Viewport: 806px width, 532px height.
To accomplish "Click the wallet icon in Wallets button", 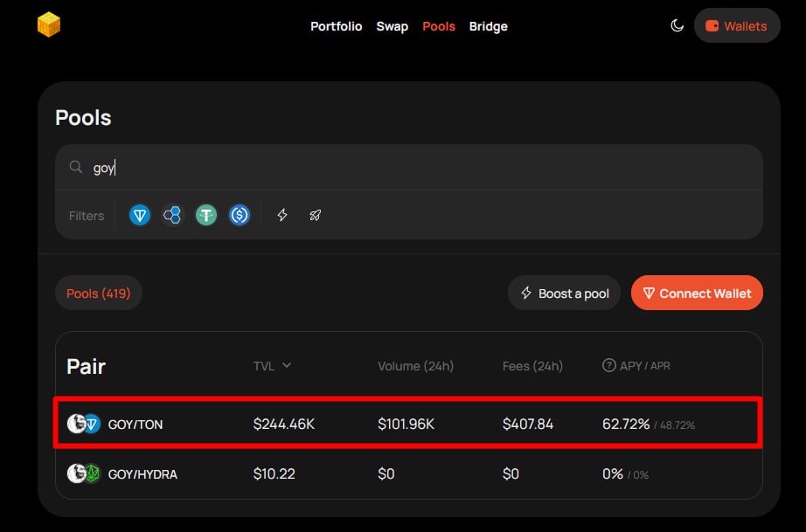I will (x=712, y=25).
